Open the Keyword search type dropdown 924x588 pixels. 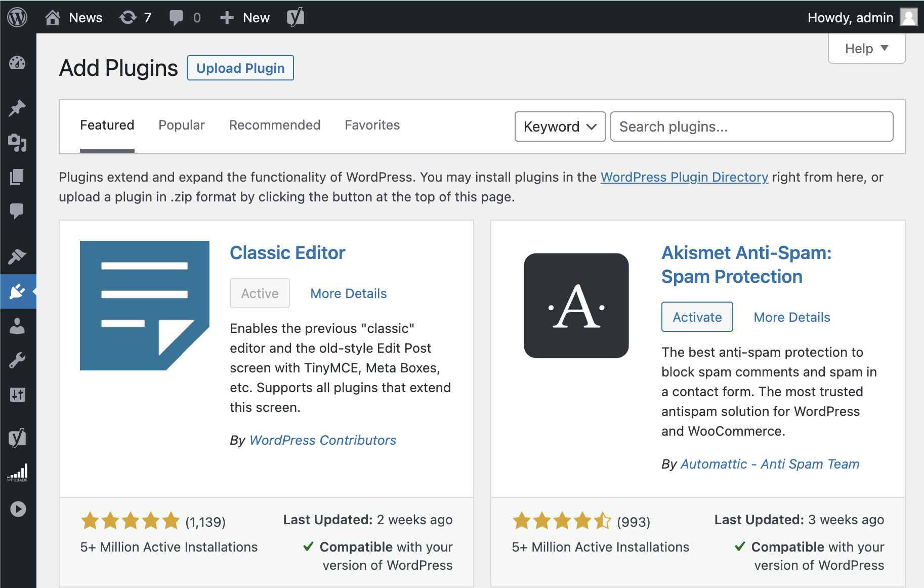560,127
